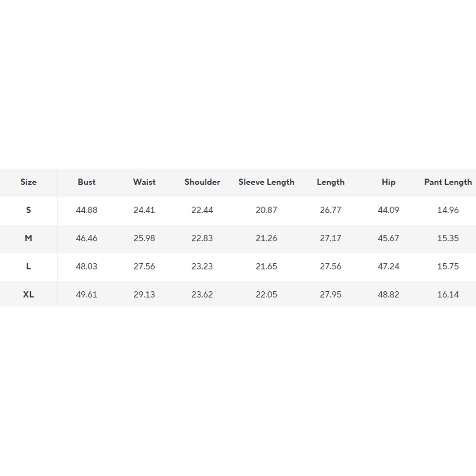Click the Waist column header

(x=144, y=182)
